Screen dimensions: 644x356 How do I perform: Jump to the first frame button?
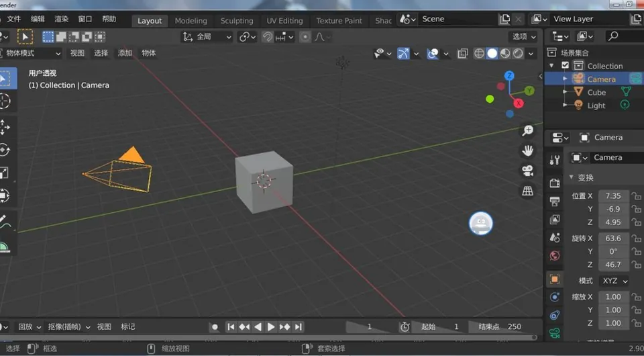pyautogui.click(x=231, y=327)
